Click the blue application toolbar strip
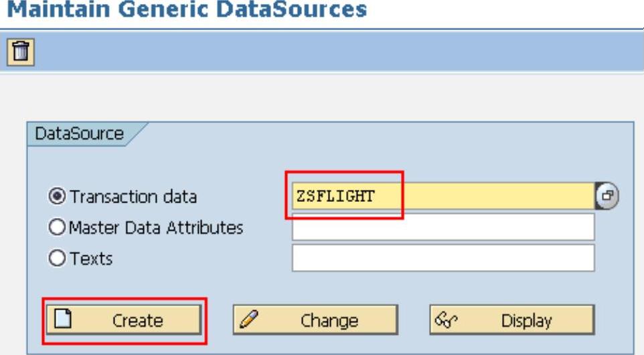Image resolution: width=644 pixels, height=355 pixels. click(x=335, y=51)
